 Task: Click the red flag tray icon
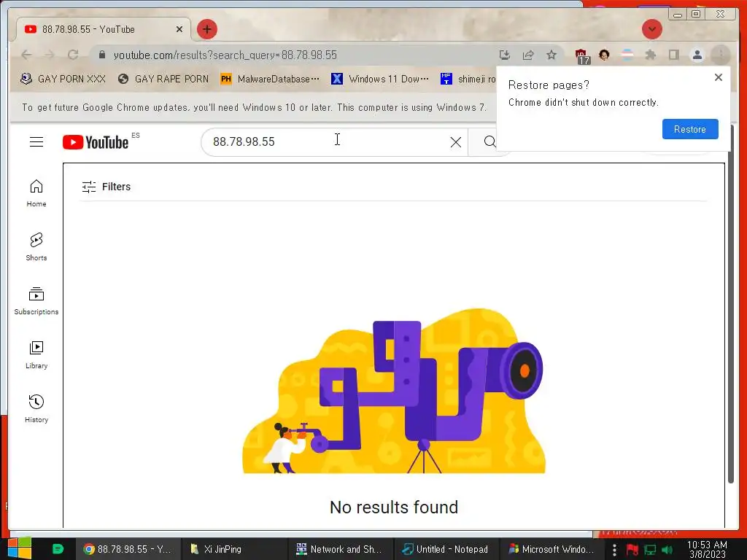click(632, 550)
